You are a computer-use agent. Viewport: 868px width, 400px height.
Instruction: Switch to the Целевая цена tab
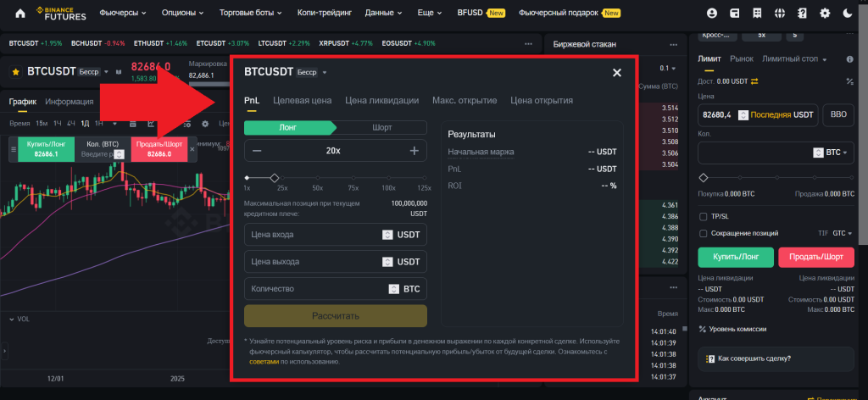[303, 100]
